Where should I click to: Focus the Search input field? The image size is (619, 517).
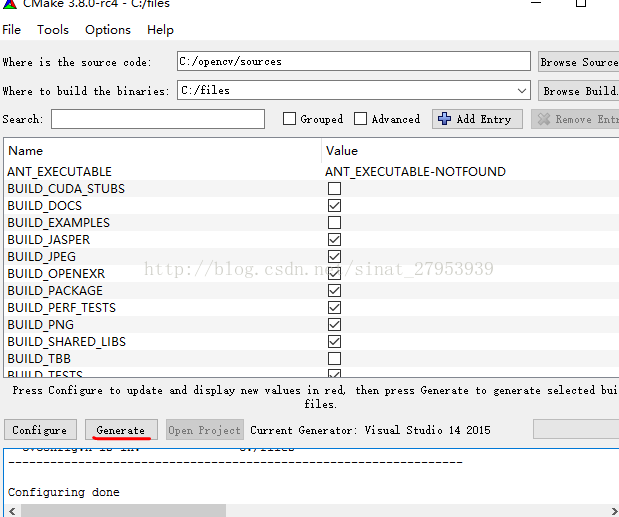click(x=158, y=119)
